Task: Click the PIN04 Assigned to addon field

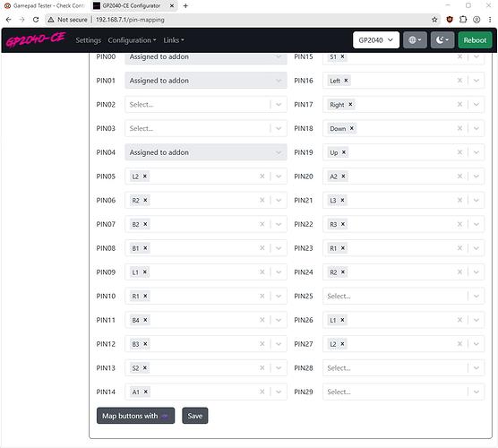Action: pyautogui.click(x=206, y=152)
